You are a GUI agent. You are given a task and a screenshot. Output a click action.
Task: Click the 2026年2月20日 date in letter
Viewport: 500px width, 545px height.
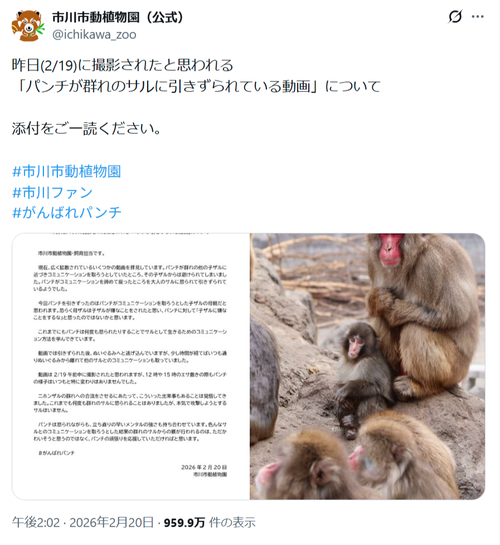[204, 467]
